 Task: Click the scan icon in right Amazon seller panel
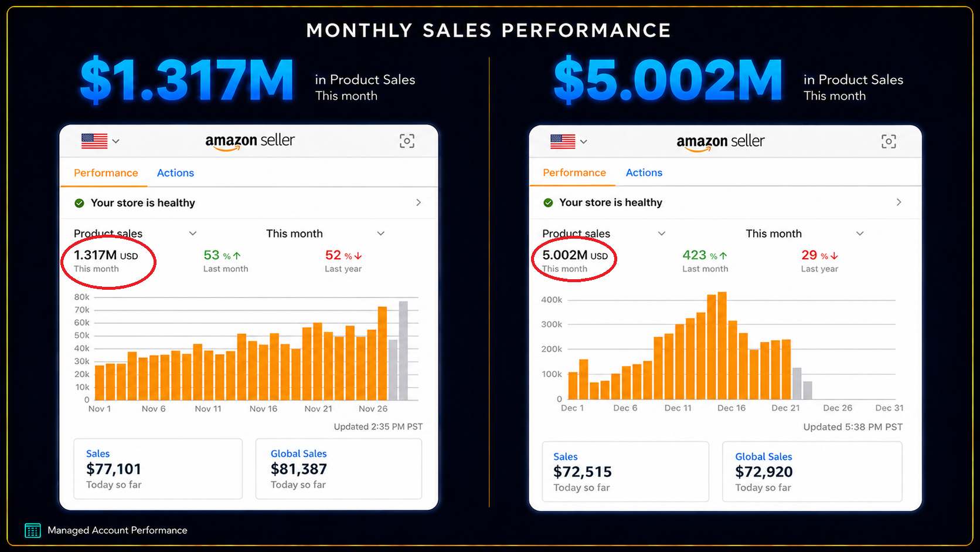[889, 141]
